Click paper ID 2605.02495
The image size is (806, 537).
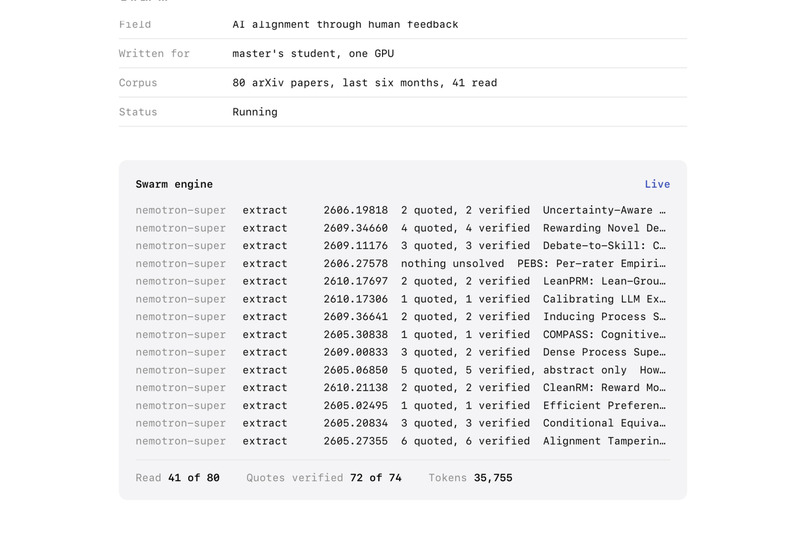coord(356,405)
